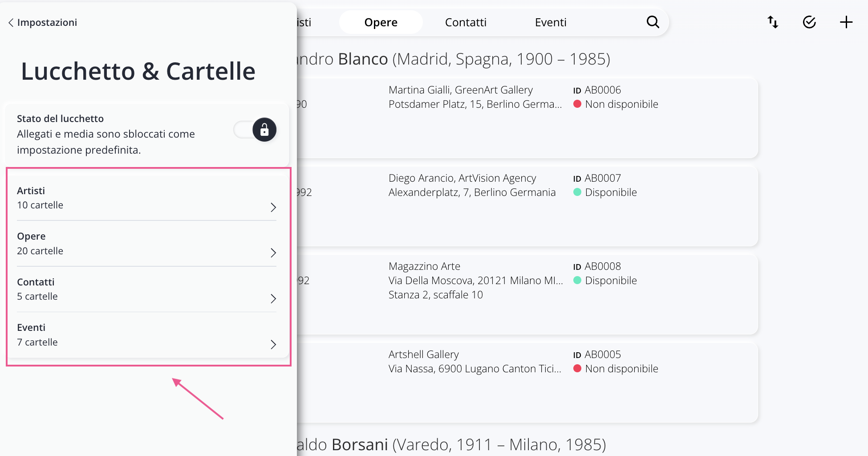Toggle the Stato del lucchetto switch
The image size is (868, 456).
coord(256,130)
